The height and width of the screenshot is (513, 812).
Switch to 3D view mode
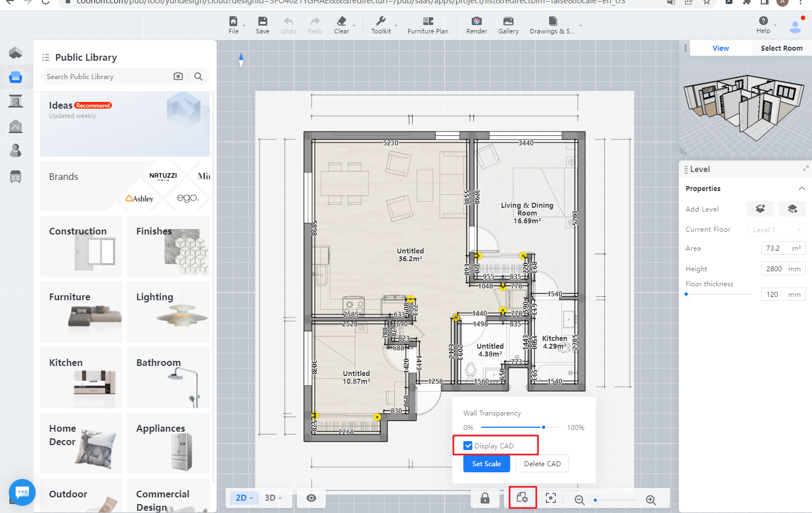[273, 498]
